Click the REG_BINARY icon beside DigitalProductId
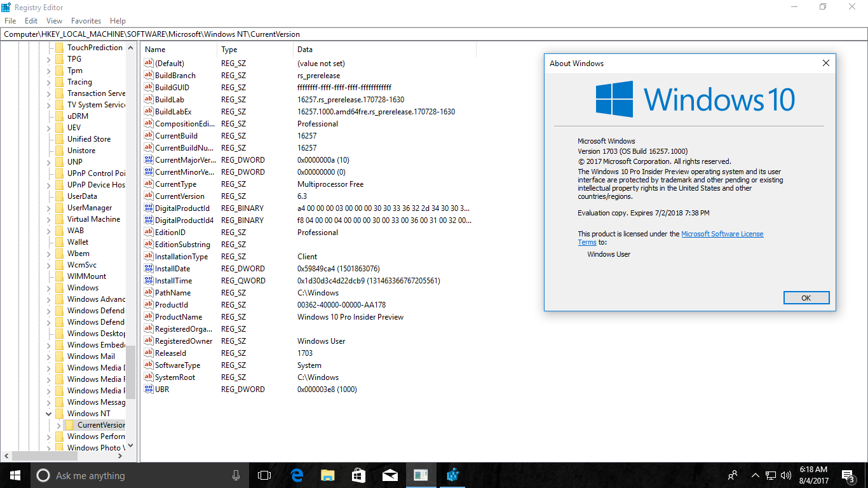Screen dimensions: 868x488 coord(147,208)
